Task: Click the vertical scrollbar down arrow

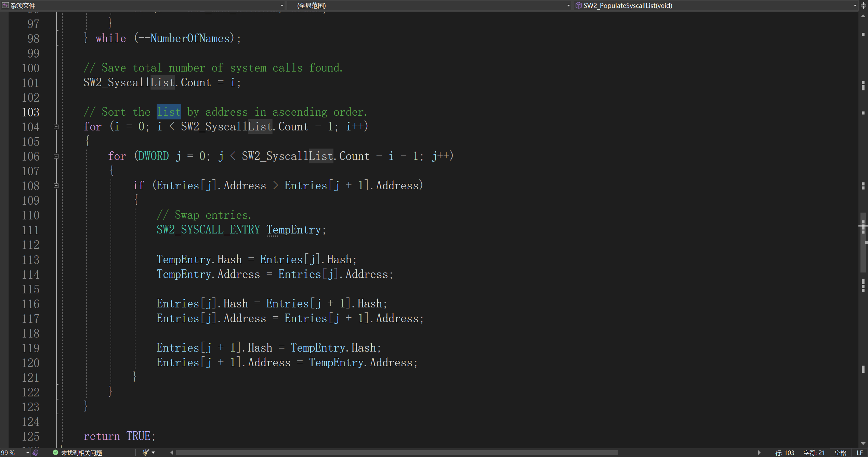Action: click(x=863, y=444)
